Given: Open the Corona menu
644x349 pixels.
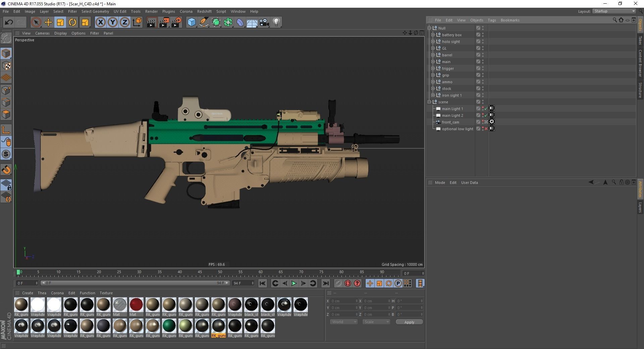Looking at the screenshot, I should [x=186, y=11].
